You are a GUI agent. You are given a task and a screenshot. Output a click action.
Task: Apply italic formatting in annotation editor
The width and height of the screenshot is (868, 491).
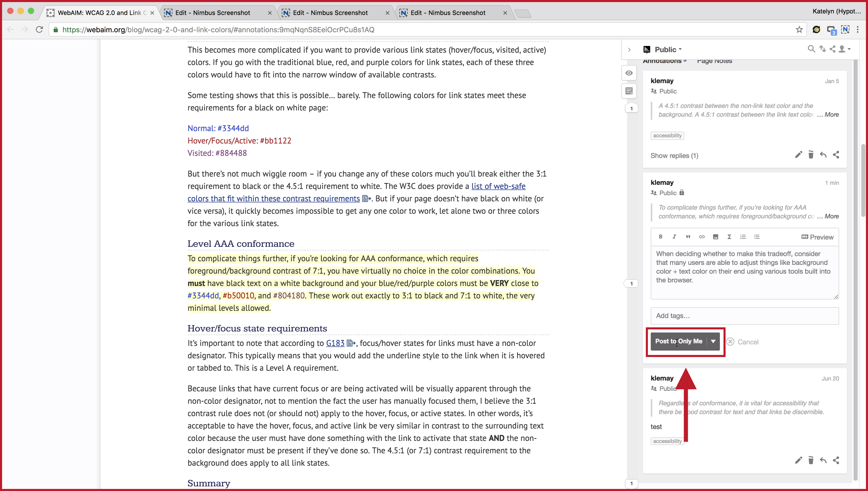click(x=674, y=237)
